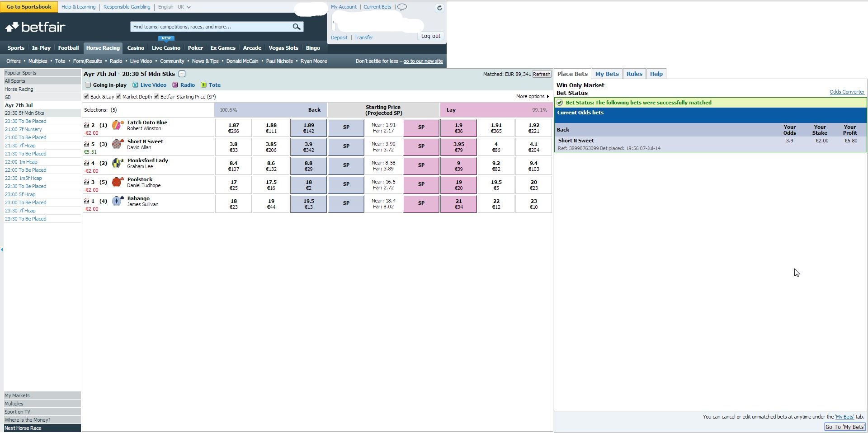Switch to Rules tab
Screen dimensions: 868x433
coord(634,74)
